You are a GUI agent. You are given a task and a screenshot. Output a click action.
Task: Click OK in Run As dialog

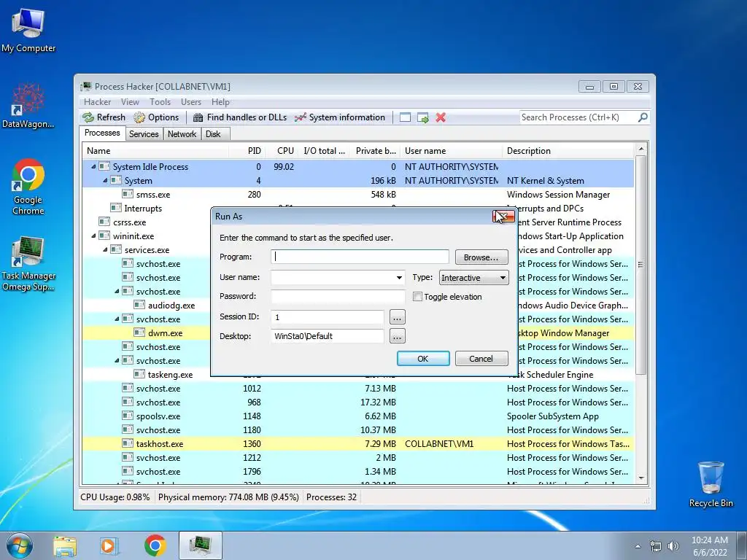click(x=423, y=359)
